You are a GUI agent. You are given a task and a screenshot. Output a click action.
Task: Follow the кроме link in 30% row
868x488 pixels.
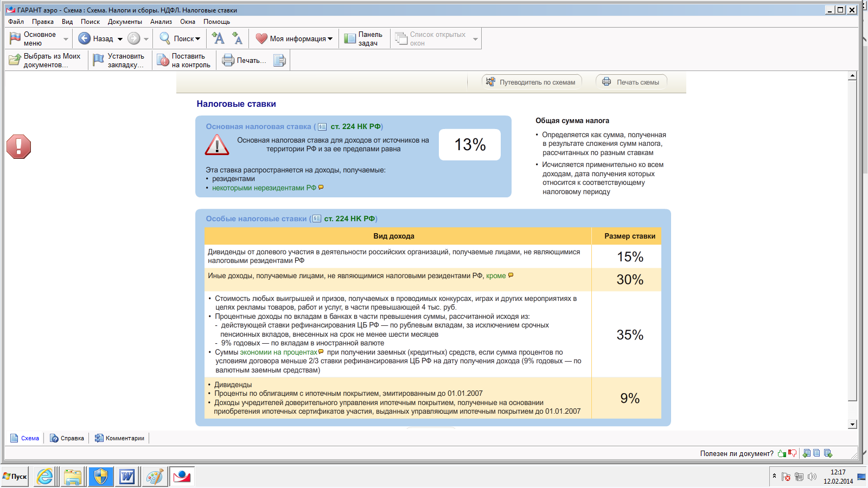496,275
